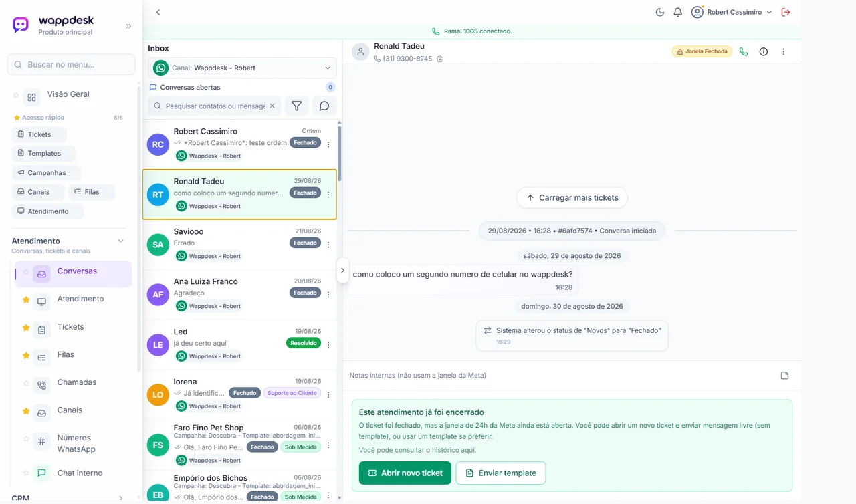Collapse the sidebar with double-chevron icon
Image resolution: width=856 pixels, height=504 pixels.
click(128, 26)
